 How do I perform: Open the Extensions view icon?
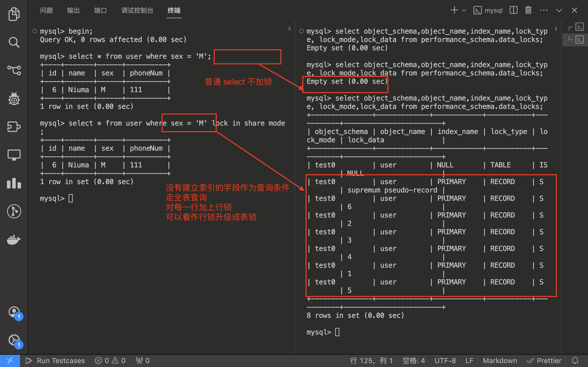(14, 127)
